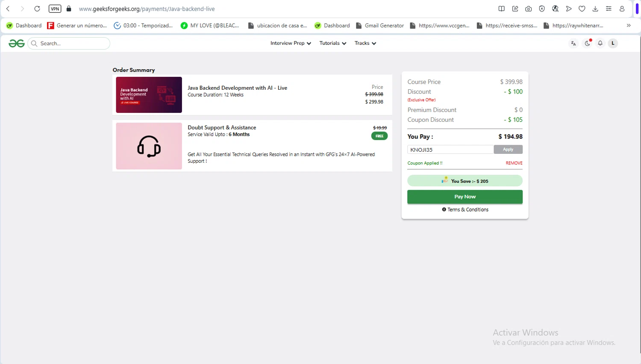The image size is (641, 364).
Task: Click the Apply coupon button
Action: click(508, 150)
